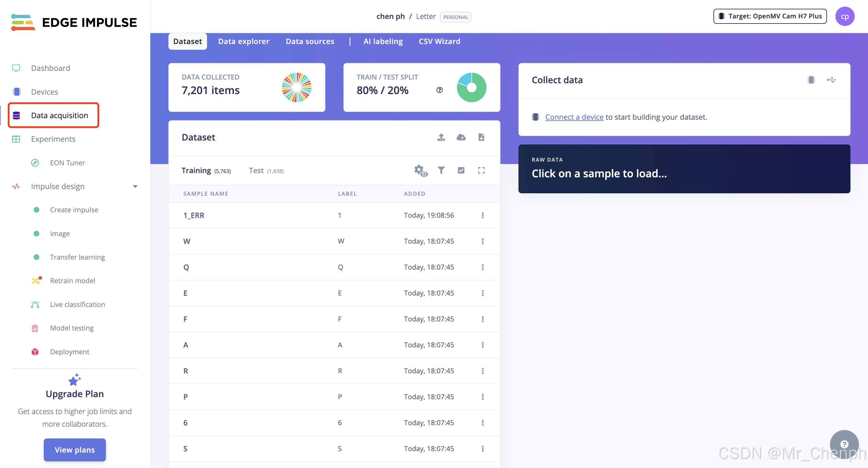Click the Connect a device link
The image size is (868, 468).
coord(574,117)
